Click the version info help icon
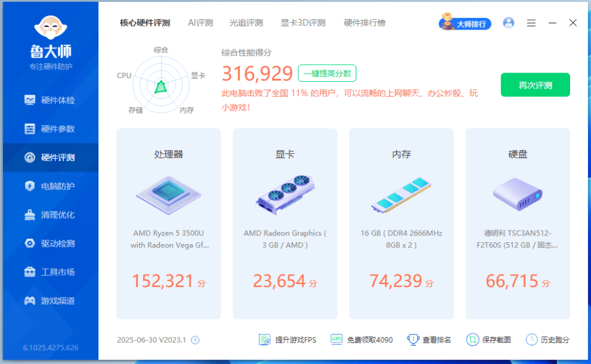591x364 pixels. click(x=195, y=340)
